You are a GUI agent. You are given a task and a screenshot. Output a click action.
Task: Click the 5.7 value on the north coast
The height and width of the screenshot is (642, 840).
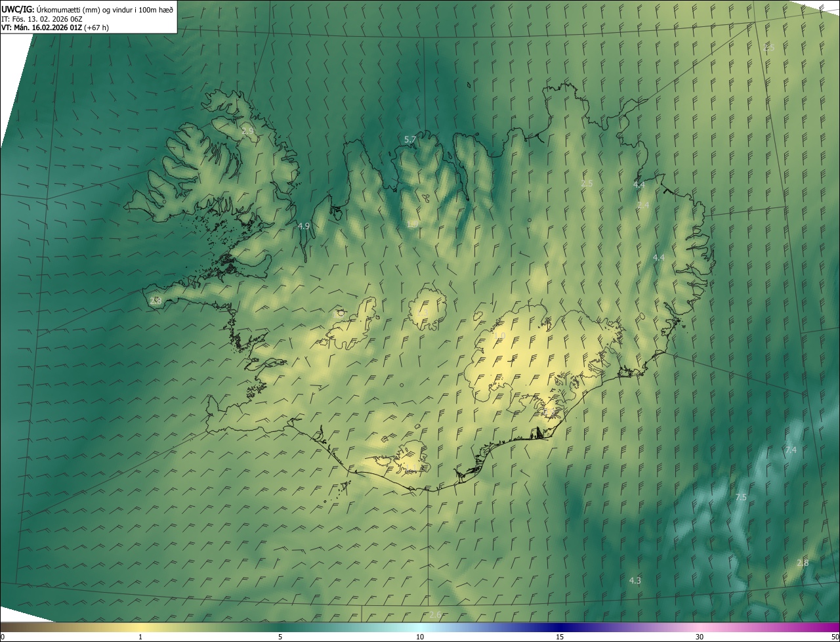[410, 140]
